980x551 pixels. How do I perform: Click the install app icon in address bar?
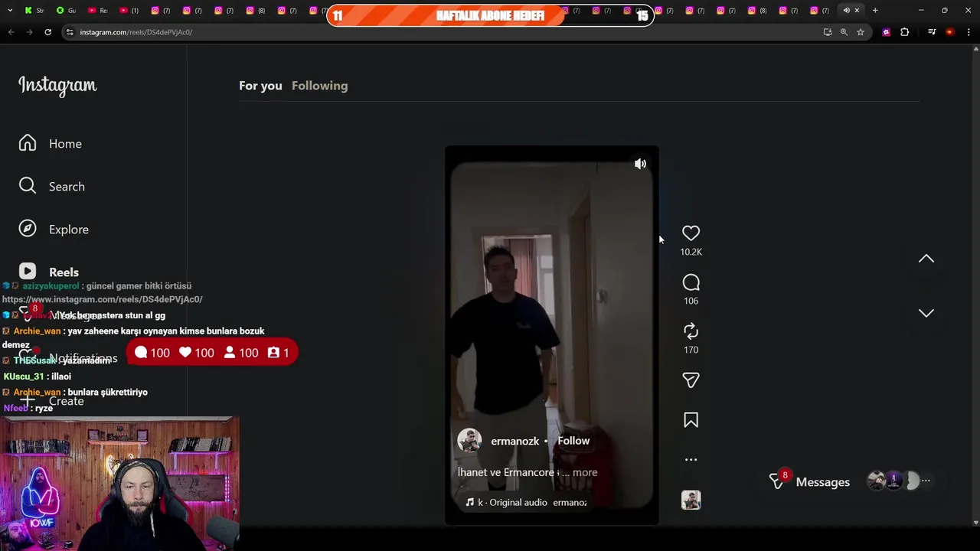(828, 32)
